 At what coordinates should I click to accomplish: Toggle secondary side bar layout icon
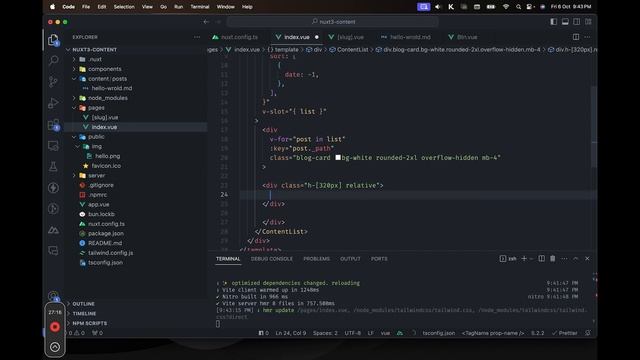pyautogui.click(x=576, y=22)
